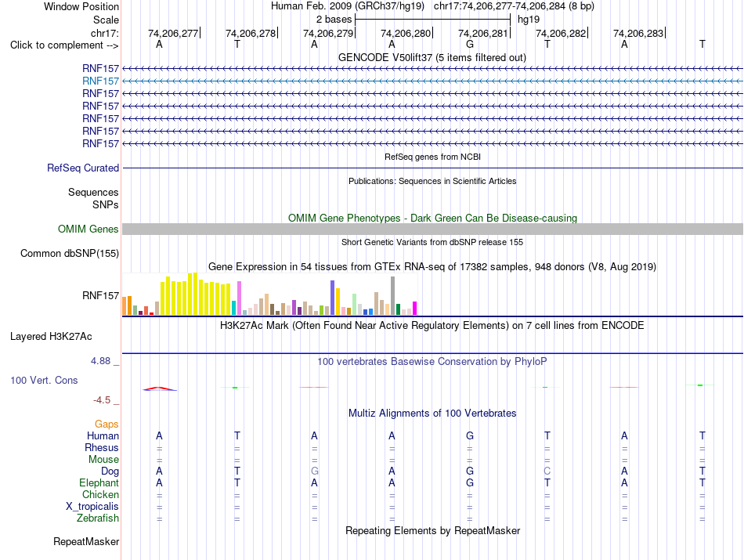Open the 100 Vert. Cons track label
744x560 pixels.
pos(44,380)
